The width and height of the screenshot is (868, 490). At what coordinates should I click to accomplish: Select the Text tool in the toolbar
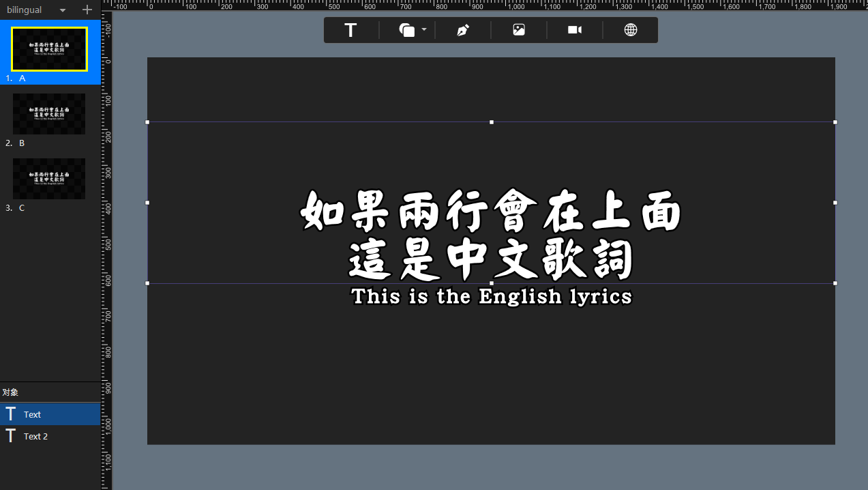(x=350, y=29)
